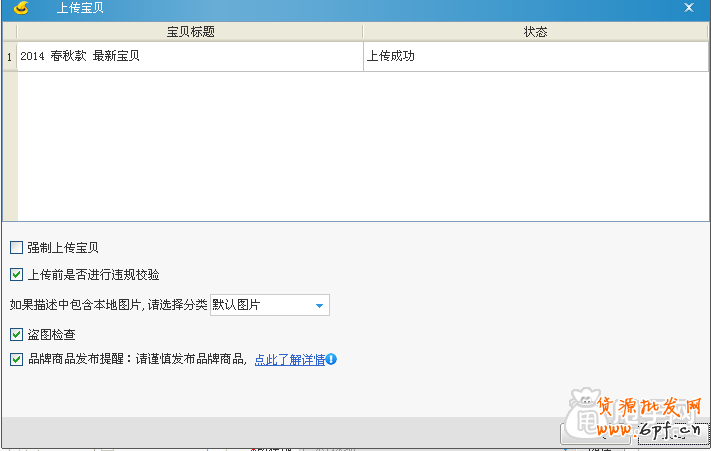Open the 点此了解详情 link
The image size is (711, 451).
coord(289,359)
